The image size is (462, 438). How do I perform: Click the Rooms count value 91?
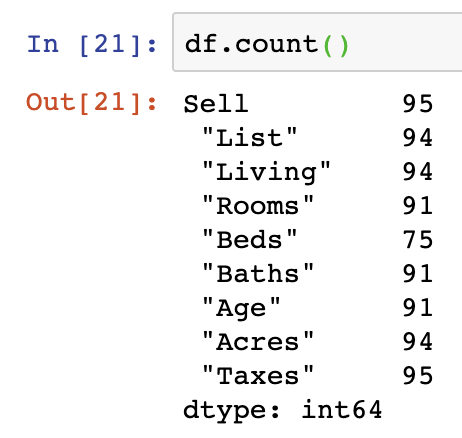click(x=418, y=206)
